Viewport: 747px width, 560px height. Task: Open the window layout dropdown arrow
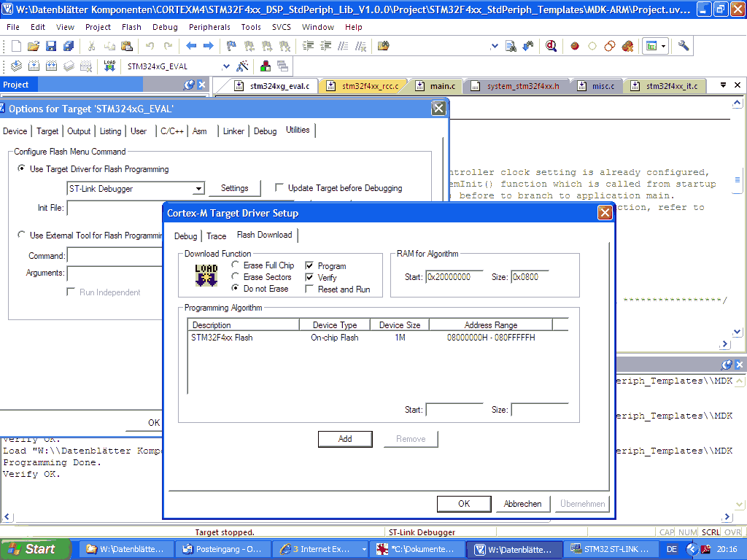664,46
